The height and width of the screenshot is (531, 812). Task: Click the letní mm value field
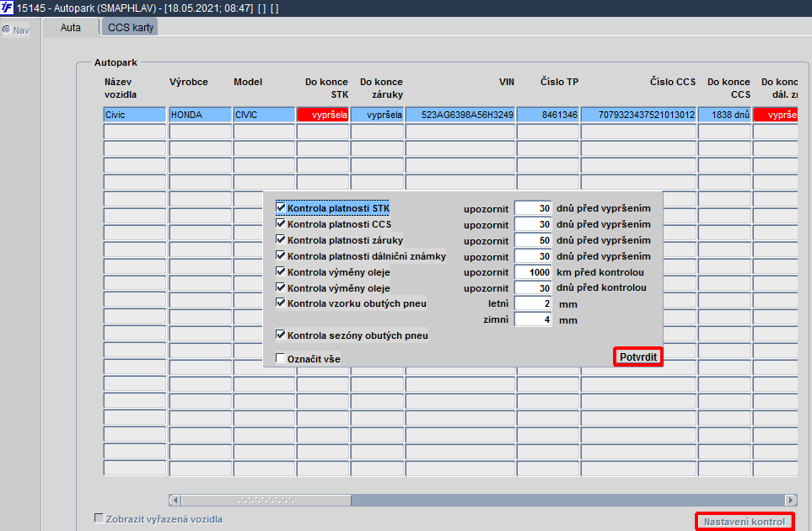point(533,303)
